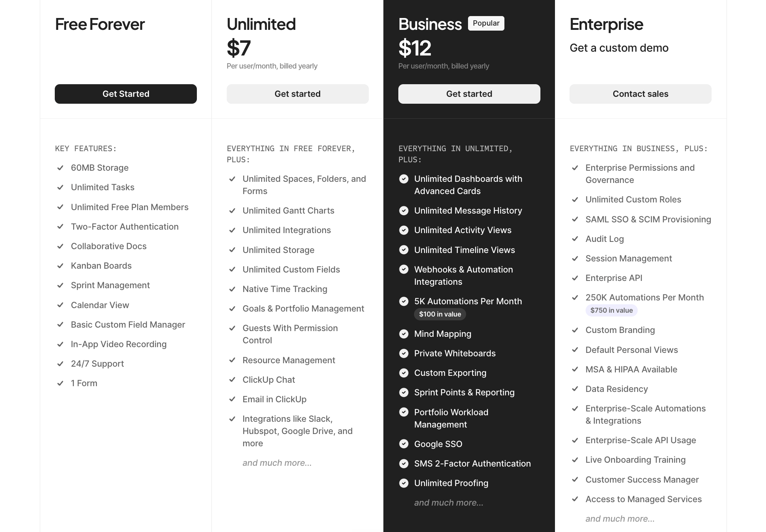
Task: Click the Free Forever Get Started button
Action: [x=126, y=94]
